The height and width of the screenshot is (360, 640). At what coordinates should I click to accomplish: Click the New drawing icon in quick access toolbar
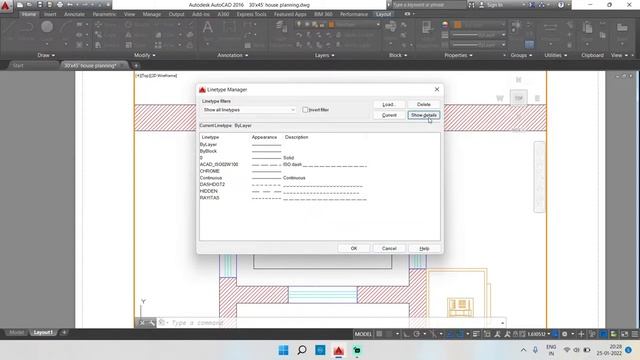click(20, 5)
